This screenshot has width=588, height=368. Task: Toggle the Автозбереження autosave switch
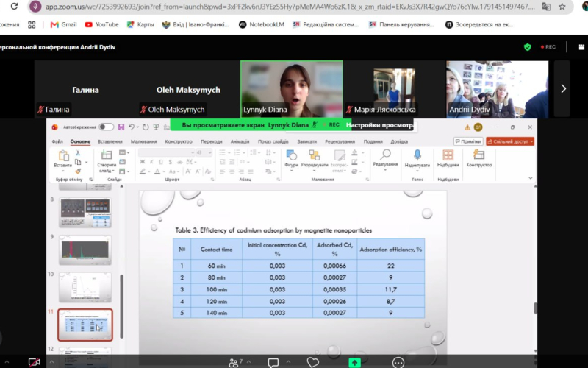[106, 127]
